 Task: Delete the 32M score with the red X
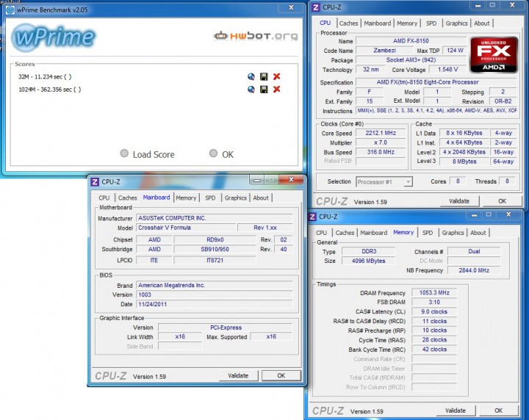pyautogui.click(x=277, y=76)
